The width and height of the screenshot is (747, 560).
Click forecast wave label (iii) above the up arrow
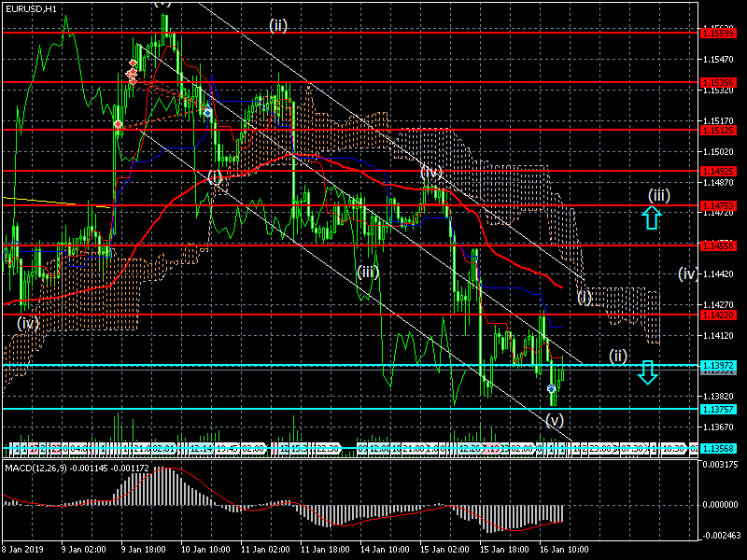pyautogui.click(x=659, y=195)
